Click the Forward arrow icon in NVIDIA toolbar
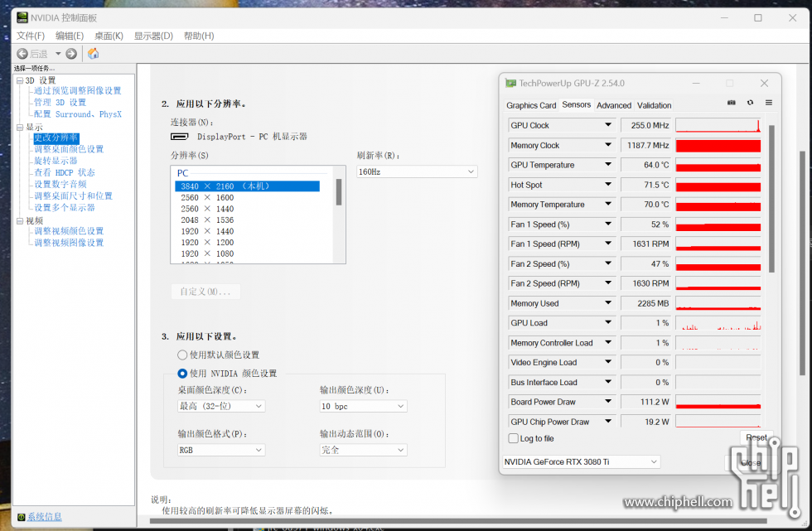Viewport: 812px width, 531px height. click(x=71, y=54)
